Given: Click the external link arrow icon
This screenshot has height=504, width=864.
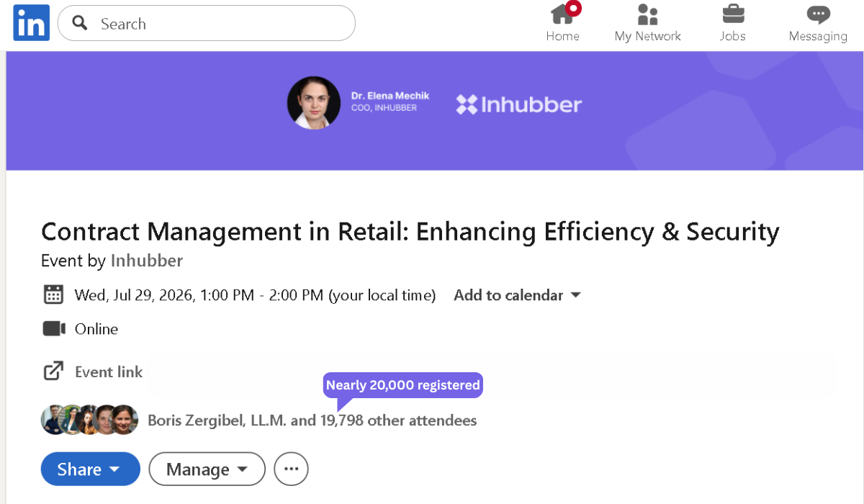Looking at the screenshot, I should click(x=53, y=372).
